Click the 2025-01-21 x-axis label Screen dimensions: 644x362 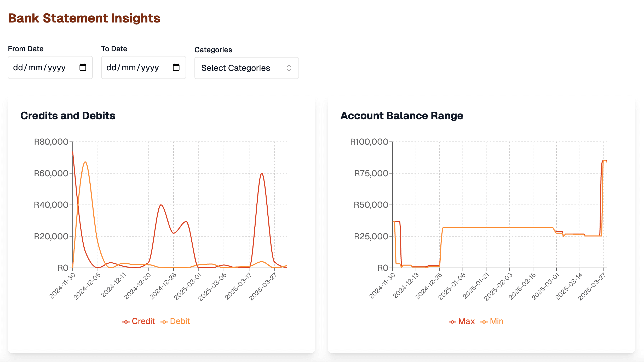[x=476, y=285]
